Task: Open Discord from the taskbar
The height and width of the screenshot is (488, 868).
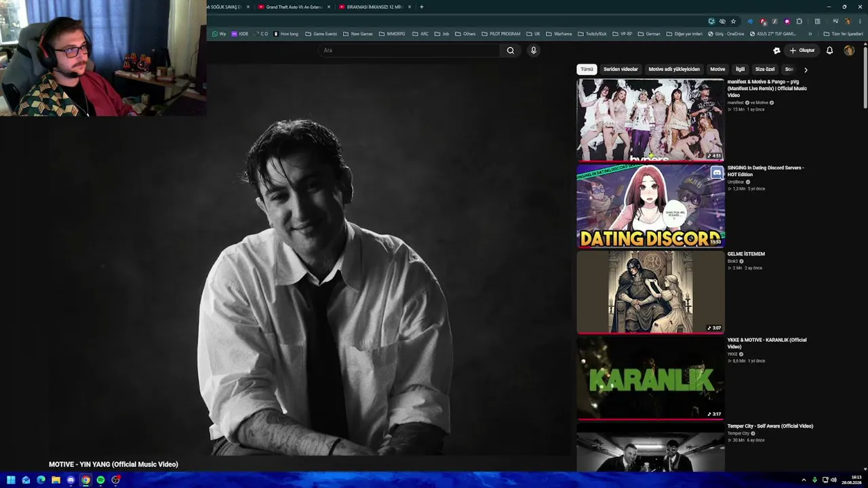Action: click(x=71, y=480)
